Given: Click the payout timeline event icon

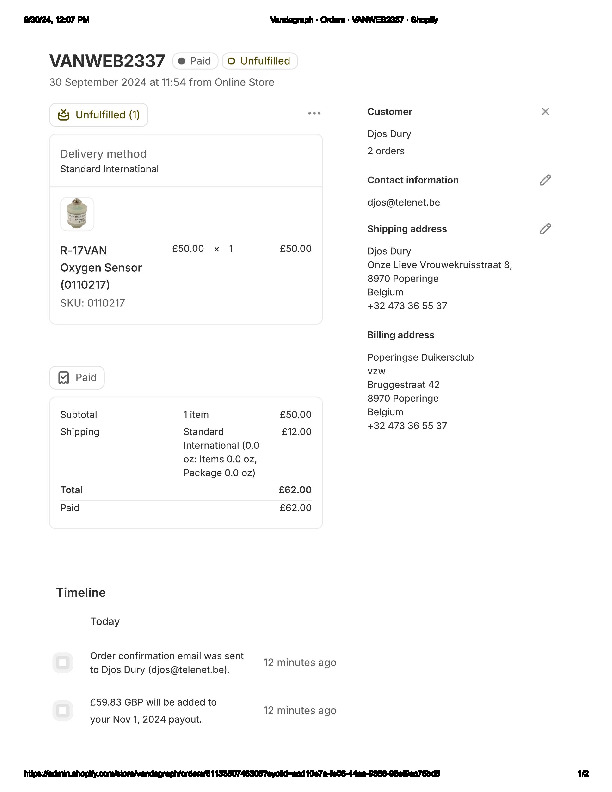Looking at the screenshot, I should [63, 710].
